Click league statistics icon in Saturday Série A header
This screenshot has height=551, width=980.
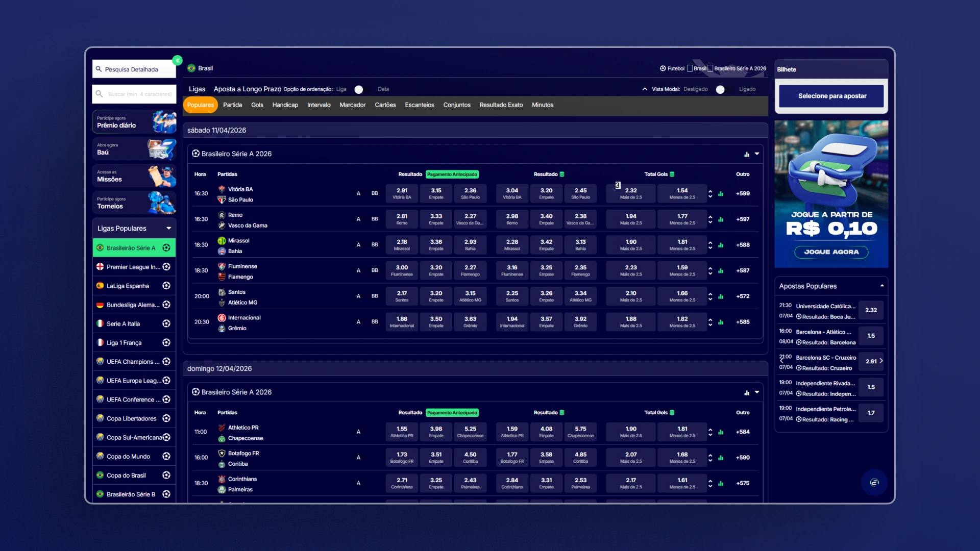pyautogui.click(x=747, y=154)
